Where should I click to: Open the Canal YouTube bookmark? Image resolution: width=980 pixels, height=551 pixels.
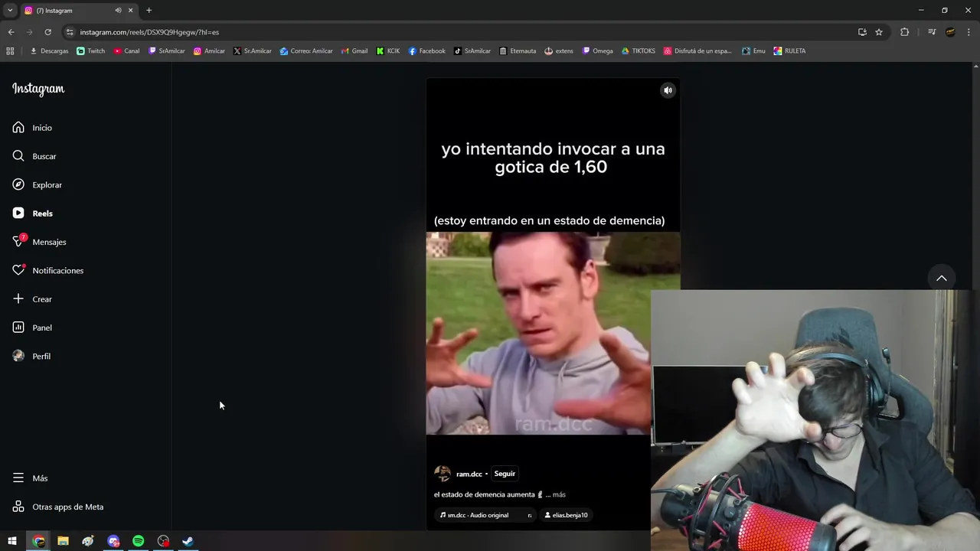pyautogui.click(x=127, y=51)
